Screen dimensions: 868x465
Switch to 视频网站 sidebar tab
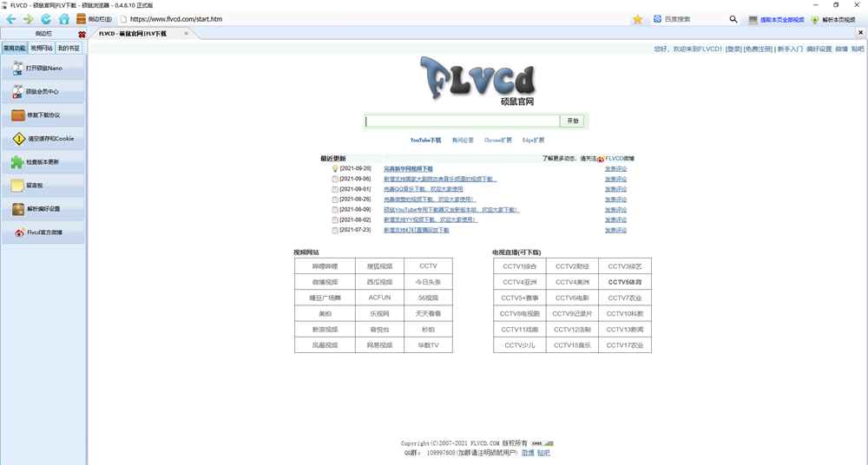pyautogui.click(x=42, y=49)
